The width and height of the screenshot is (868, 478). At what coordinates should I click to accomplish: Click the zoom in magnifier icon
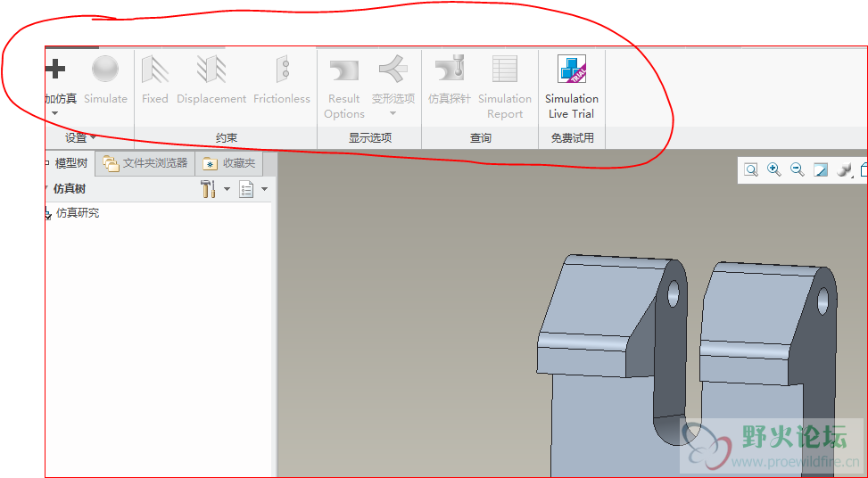774,169
